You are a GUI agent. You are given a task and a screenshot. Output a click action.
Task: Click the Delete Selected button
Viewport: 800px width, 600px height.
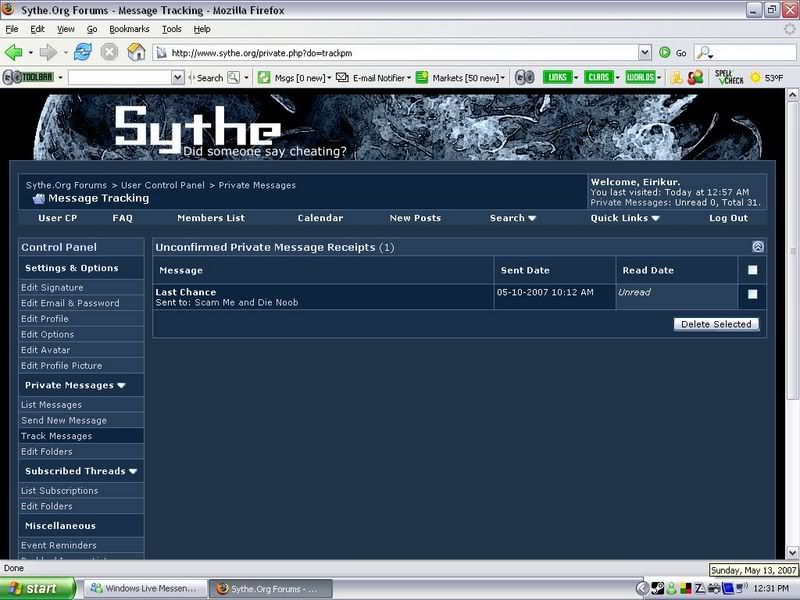[716, 324]
